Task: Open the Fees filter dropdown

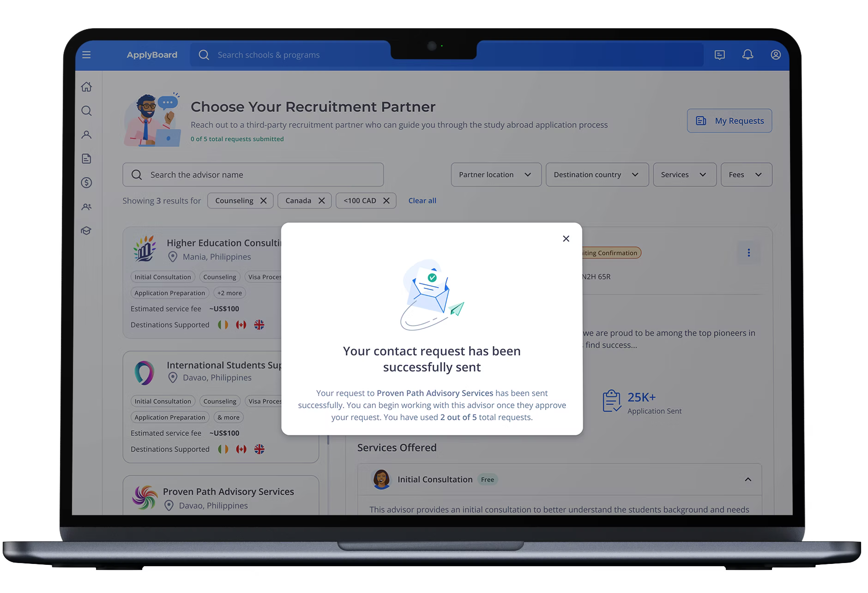Action: 746,175
